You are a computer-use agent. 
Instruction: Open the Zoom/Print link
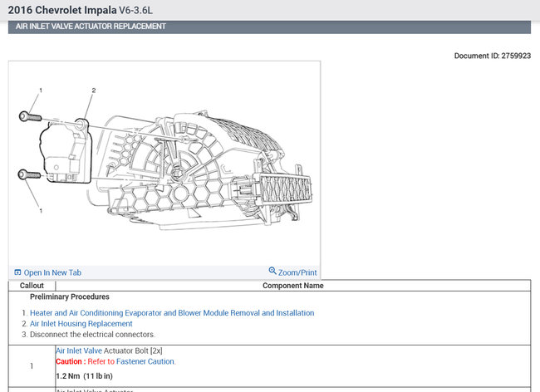pos(297,272)
